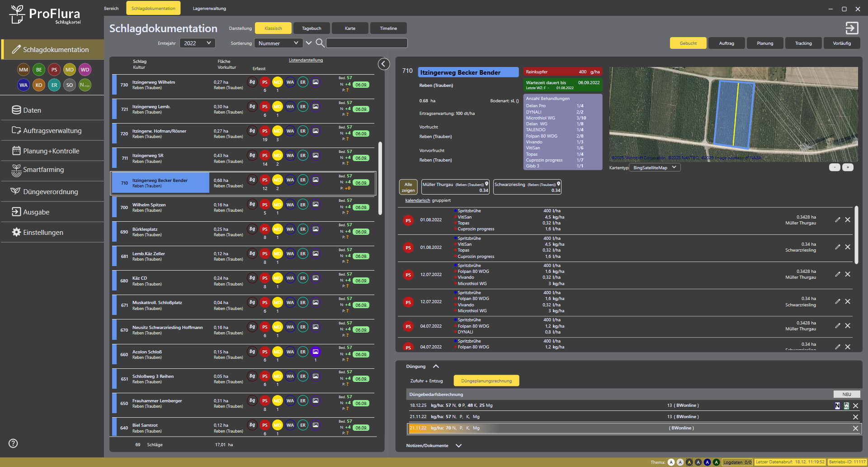Click the export icon at top right
868x467 pixels.
pos(852,28)
